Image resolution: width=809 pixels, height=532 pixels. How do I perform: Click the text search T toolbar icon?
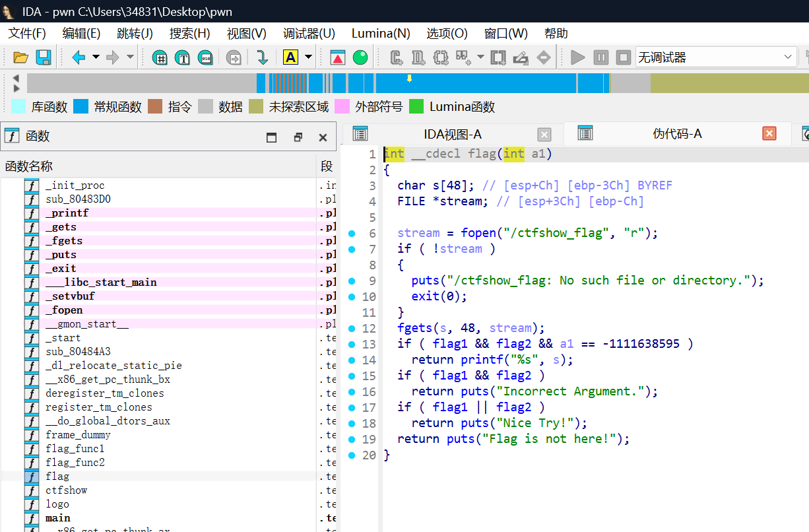tap(182, 57)
